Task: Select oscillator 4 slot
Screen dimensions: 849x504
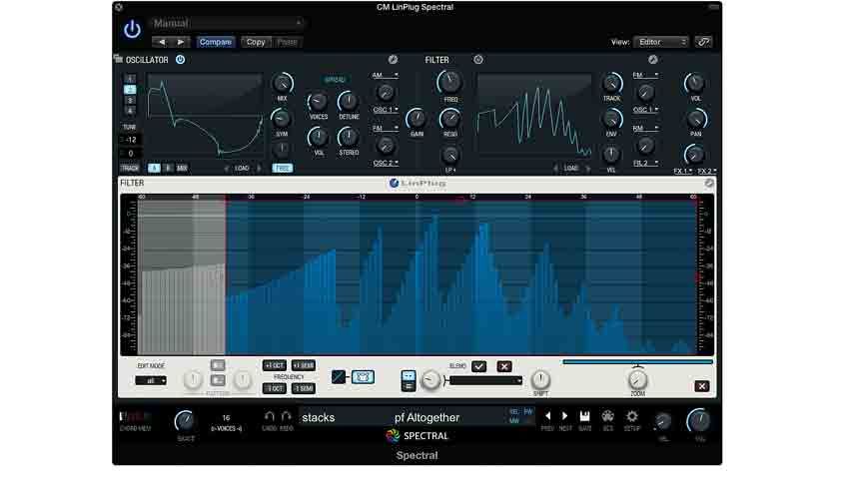Action: (x=130, y=111)
